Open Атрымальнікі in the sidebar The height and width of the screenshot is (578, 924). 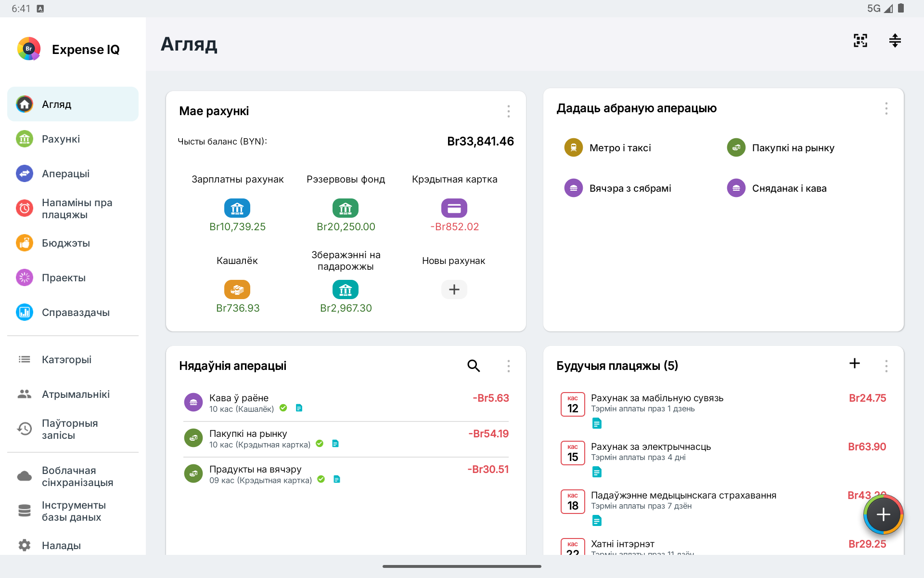click(73, 394)
